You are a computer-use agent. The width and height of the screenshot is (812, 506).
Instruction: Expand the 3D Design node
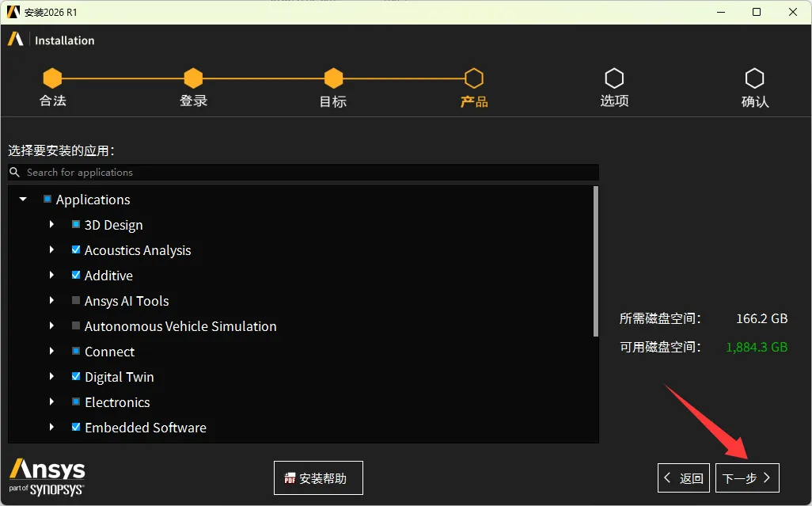(x=51, y=224)
